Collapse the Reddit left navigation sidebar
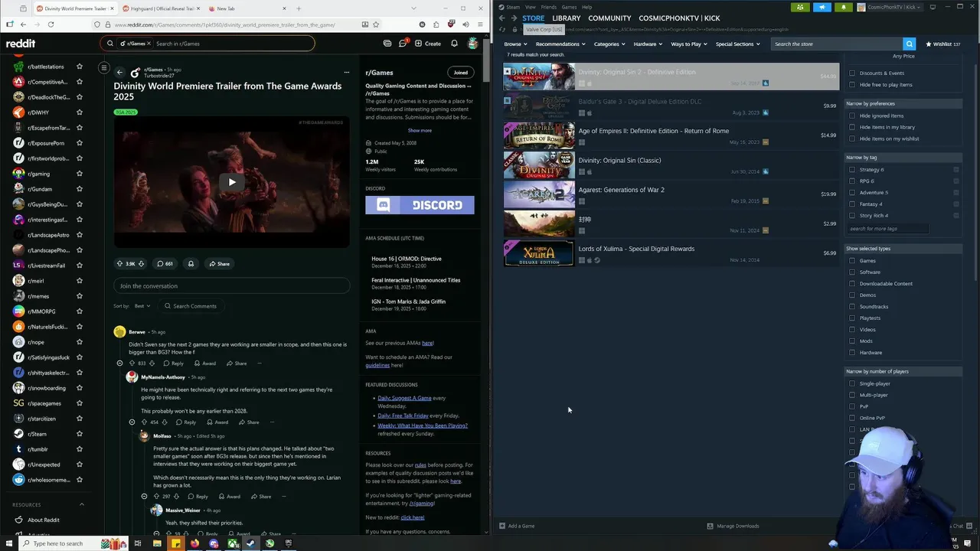The image size is (980, 551). [x=104, y=67]
